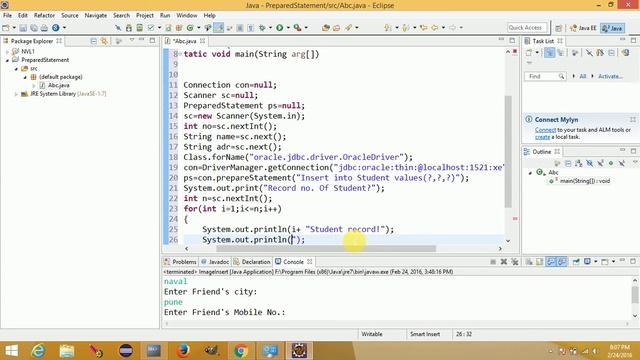The image size is (640, 360).
Task: Click the Synchronize Changed icon in Task List
Action: click(x=625, y=53)
